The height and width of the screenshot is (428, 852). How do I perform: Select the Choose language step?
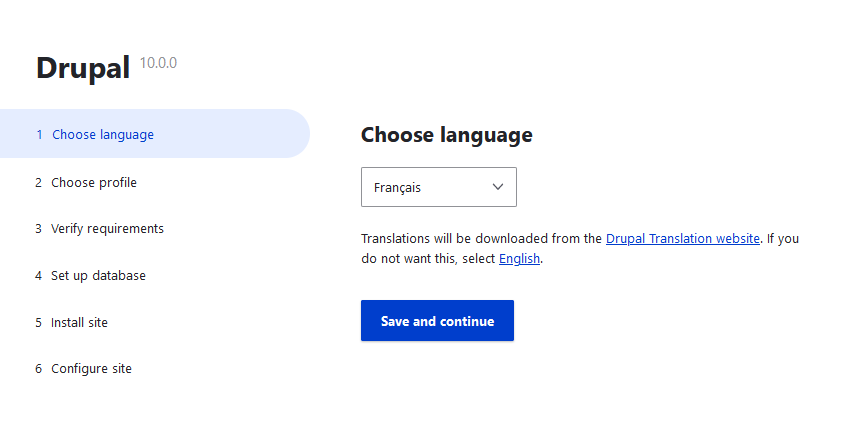coord(155,134)
